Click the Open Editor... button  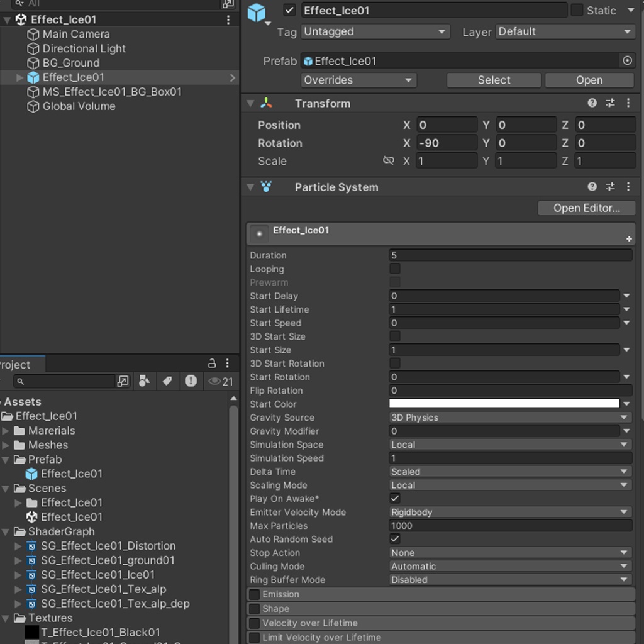(x=586, y=208)
